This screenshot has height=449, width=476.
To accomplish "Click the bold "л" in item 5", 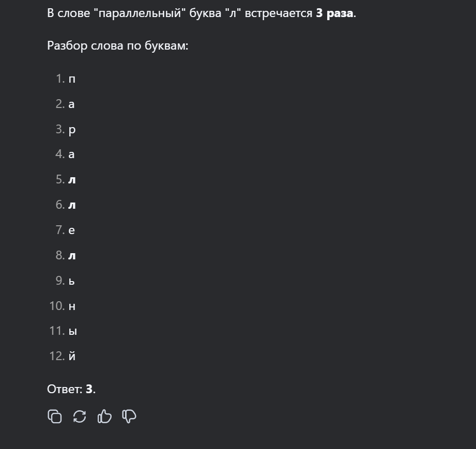I will point(72,180).
